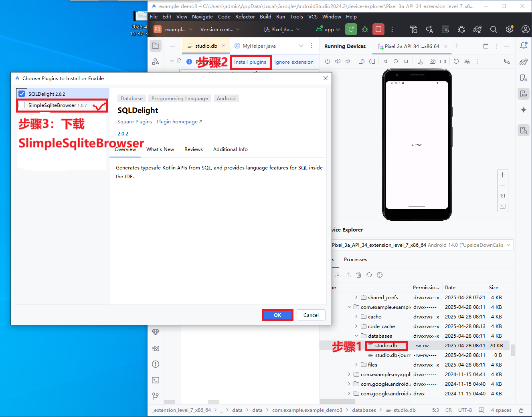Image resolution: width=532 pixels, height=417 pixels.
Task: Collapse the databases folder
Action: pyautogui.click(x=356, y=336)
